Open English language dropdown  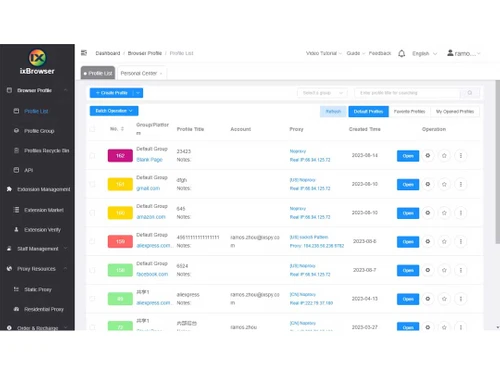tap(424, 54)
